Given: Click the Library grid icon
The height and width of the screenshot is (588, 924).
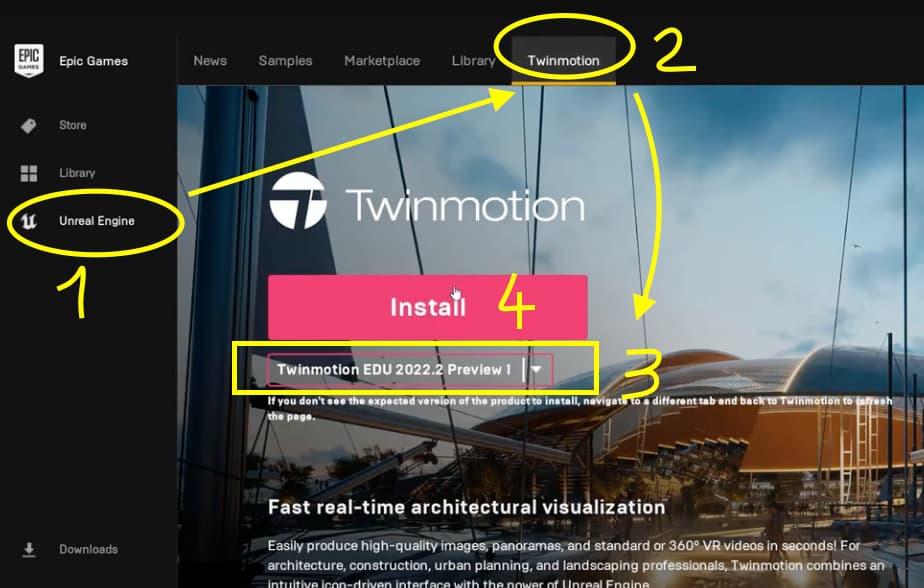Looking at the screenshot, I should pyautogui.click(x=29, y=173).
